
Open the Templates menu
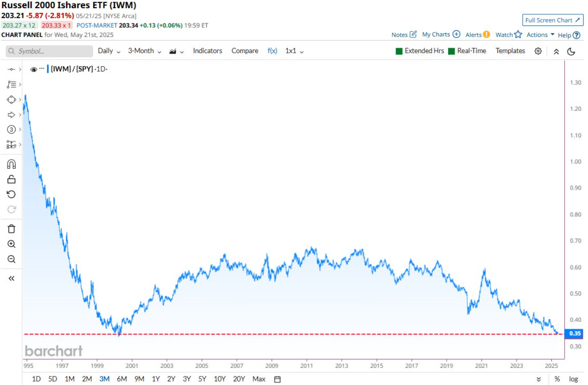click(510, 51)
